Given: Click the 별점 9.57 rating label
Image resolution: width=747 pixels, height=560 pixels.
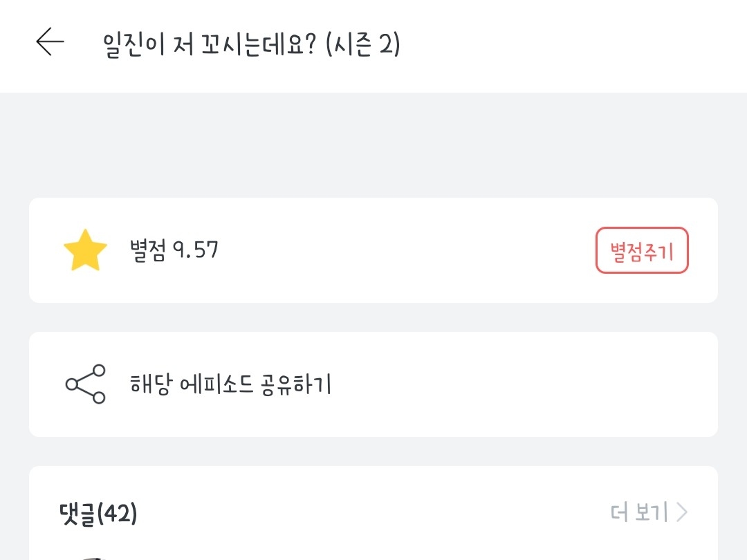Looking at the screenshot, I should pyautogui.click(x=174, y=250).
